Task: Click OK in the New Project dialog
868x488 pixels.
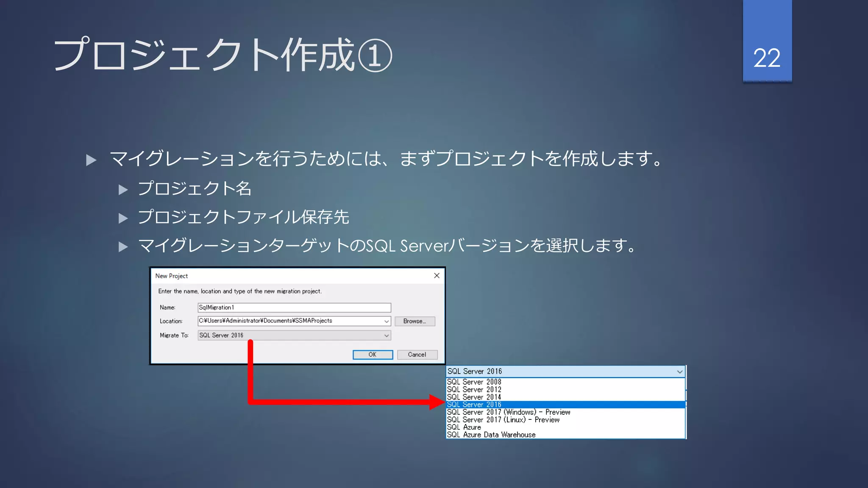Action: point(373,355)
